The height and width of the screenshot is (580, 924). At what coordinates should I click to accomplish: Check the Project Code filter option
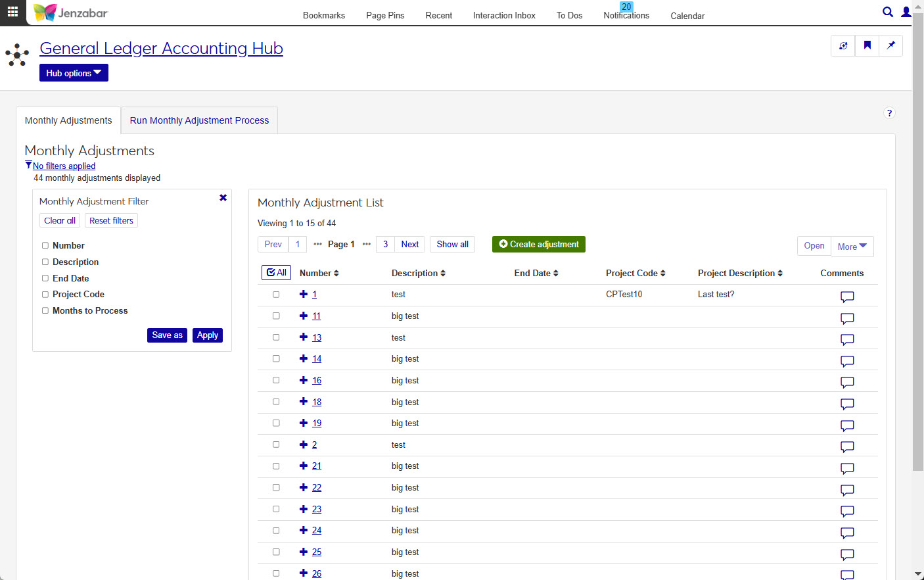[45, 295]
